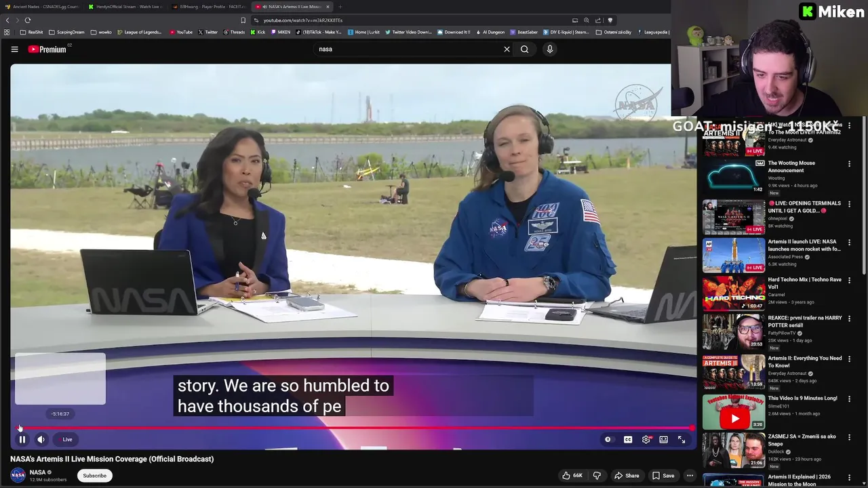868x488 pixels.
Task: Open the Threads bookmark
Action: (x=234, y=32)
